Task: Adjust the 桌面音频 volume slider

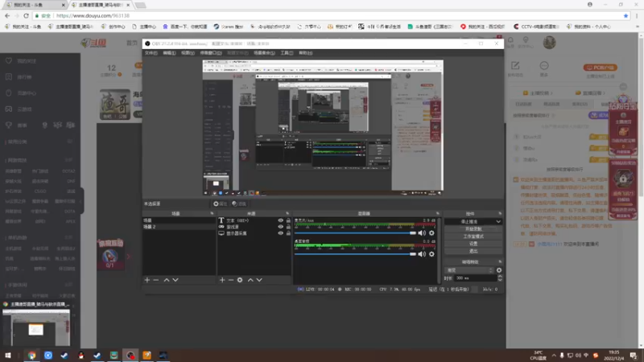Action: (356, 254)
